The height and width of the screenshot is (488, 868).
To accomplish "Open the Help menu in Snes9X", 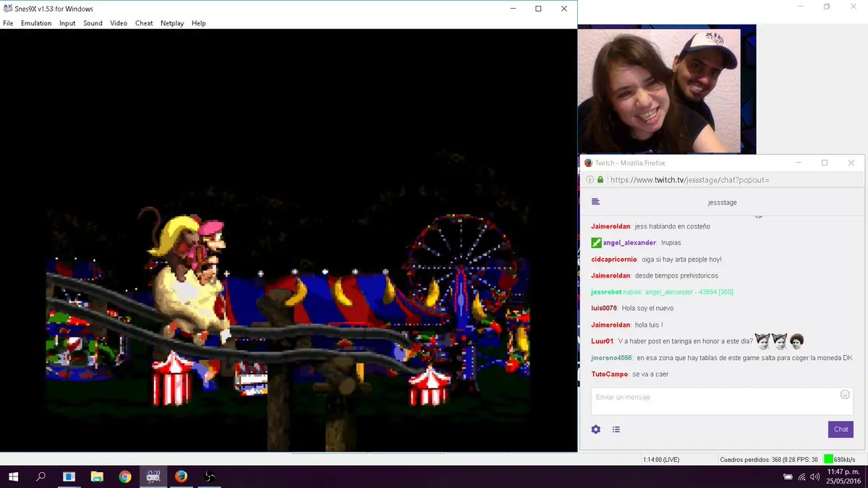I will (199, 23).
